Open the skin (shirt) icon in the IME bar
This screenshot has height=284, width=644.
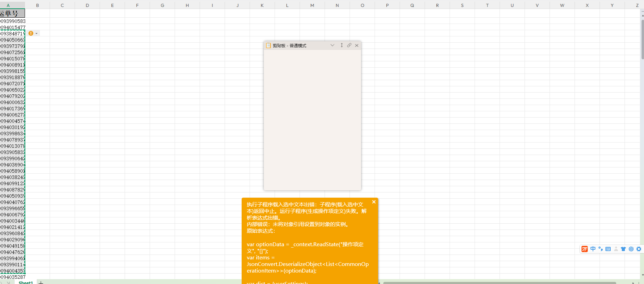coord(623,249)
